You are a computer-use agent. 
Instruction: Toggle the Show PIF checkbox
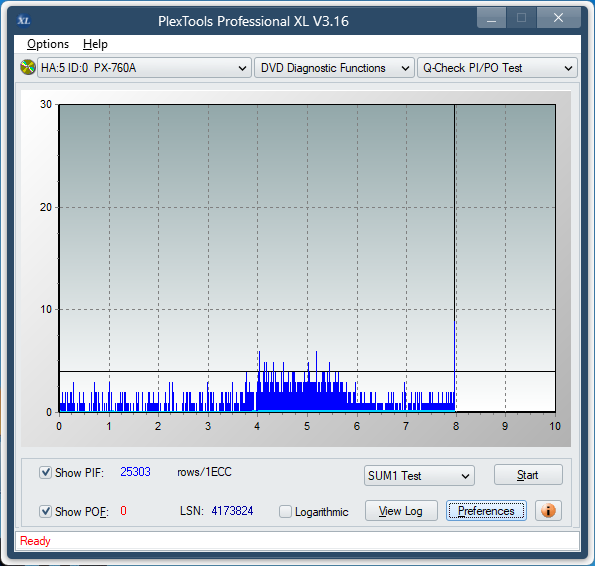(46, 472)
